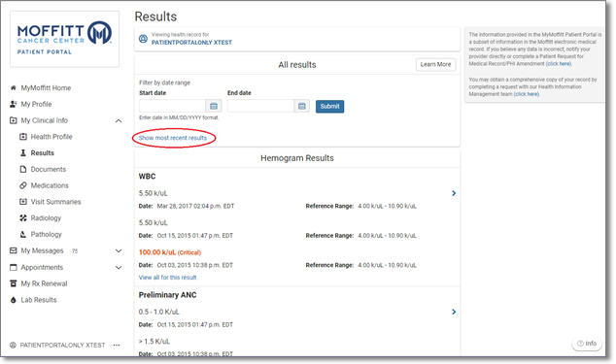The image size is (616, 364).
Task: Click the 0.5 - 1.0 K/uL ANC value
Action: [158, 312]
